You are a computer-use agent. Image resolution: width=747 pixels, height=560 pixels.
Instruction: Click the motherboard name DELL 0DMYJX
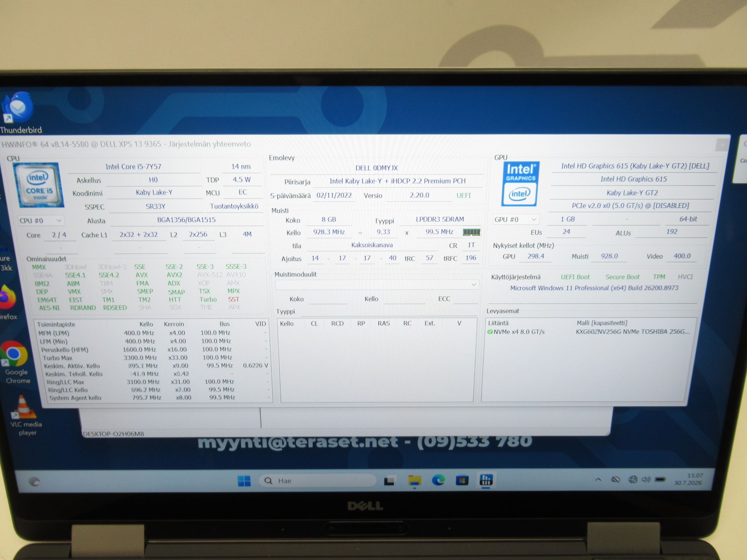(376, 168)
